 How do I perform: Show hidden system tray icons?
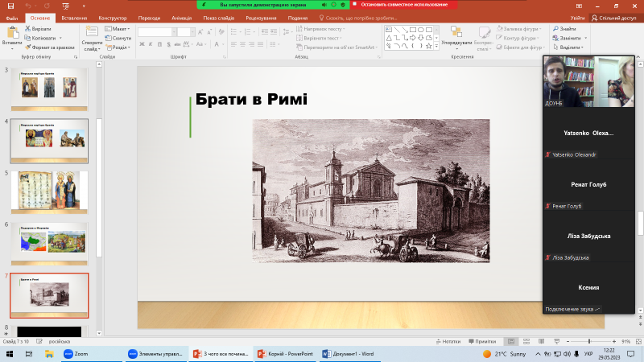click(x=538, y=354)
